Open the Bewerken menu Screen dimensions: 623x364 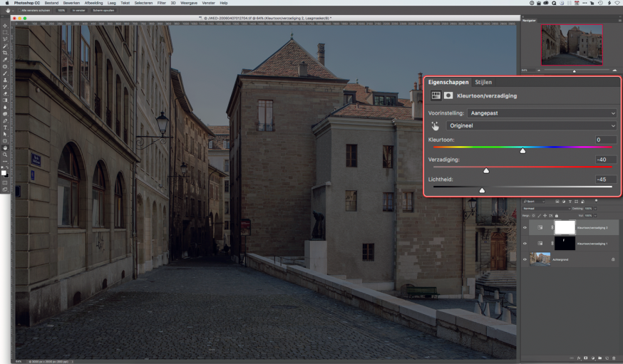click(x=71, y=3)
